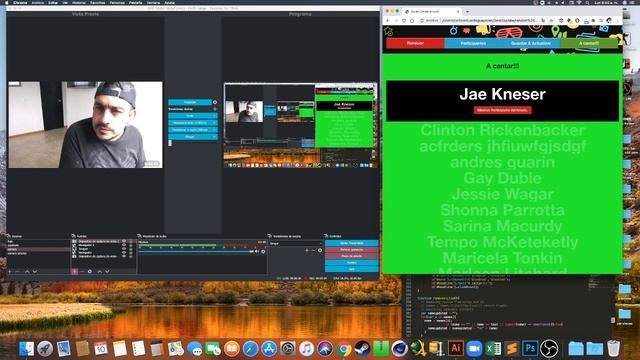The width and height of the screenshot is (640, 360).
Task: Toggle visibility eye of Imagen source
Action: pyautogui.click(x=124, y=249)
